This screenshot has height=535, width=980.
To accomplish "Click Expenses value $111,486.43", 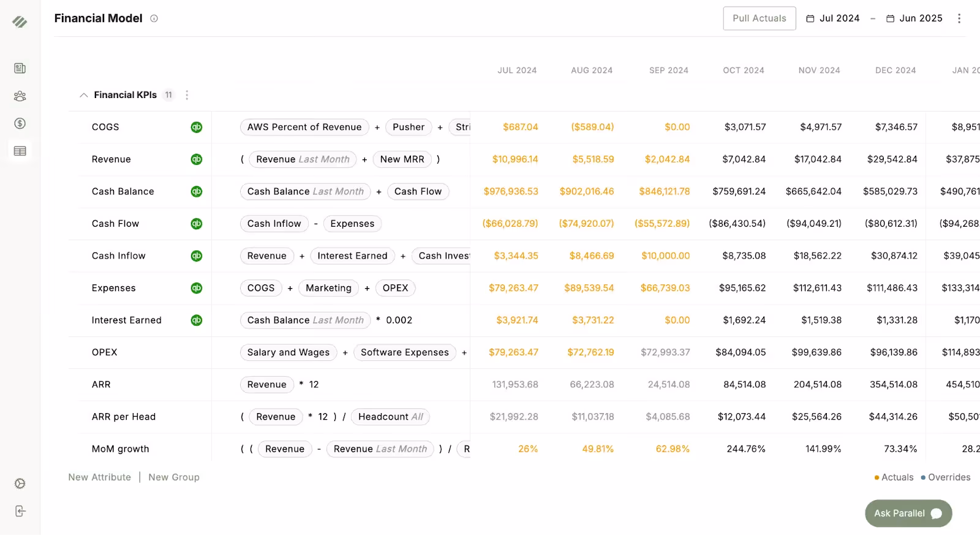I will click(x=892, y=288).
